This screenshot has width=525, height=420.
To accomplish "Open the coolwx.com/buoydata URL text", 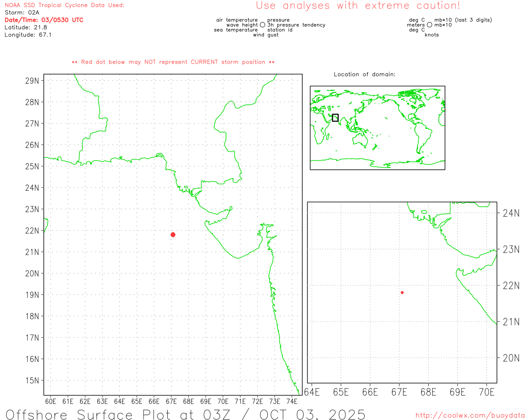I will [x=470, y=415].
